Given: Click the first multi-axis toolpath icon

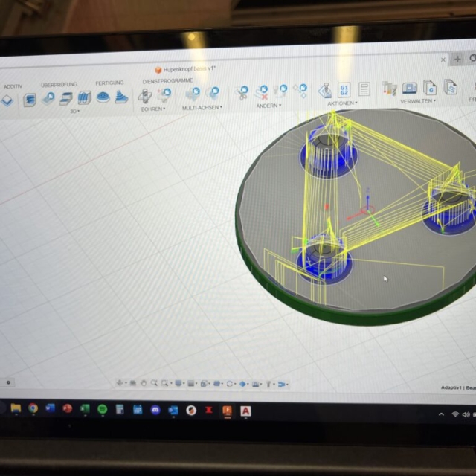Looking at the screenshot, I should (193, 94).
